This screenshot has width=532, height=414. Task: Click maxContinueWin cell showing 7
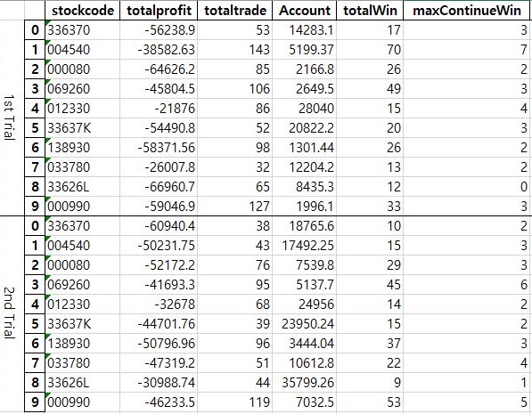point(467,50)
